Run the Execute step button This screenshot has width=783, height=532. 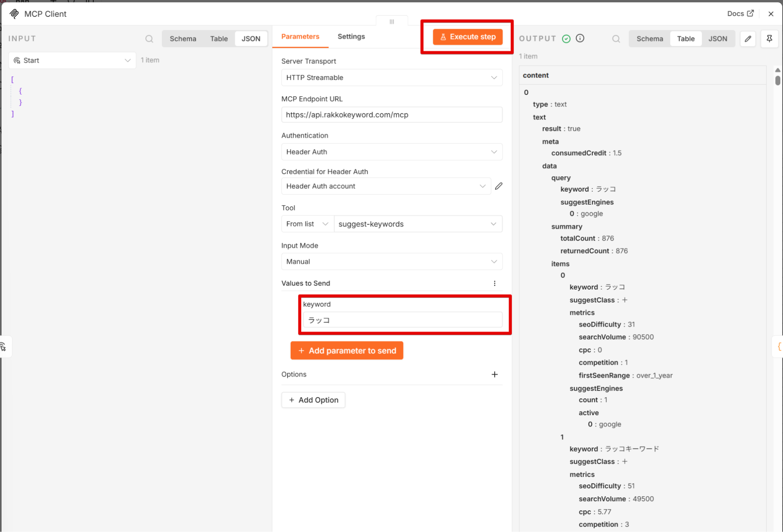[x=468, y=37]
